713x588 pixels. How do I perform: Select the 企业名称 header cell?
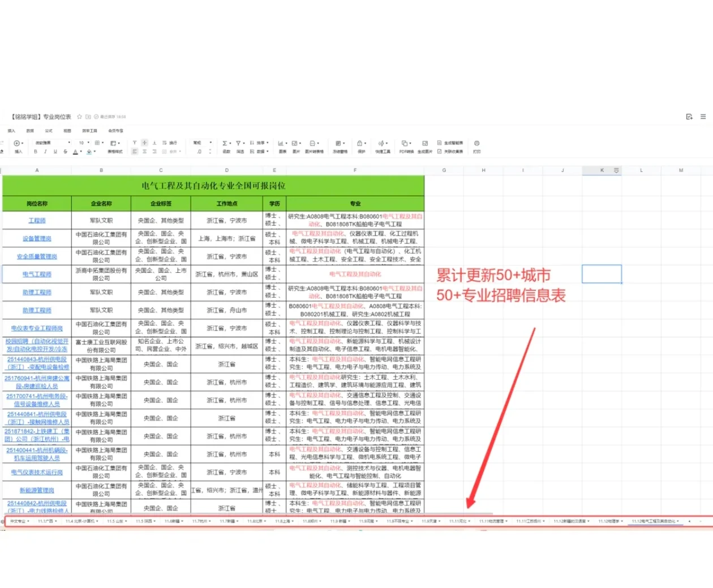(x=101, y=203)
